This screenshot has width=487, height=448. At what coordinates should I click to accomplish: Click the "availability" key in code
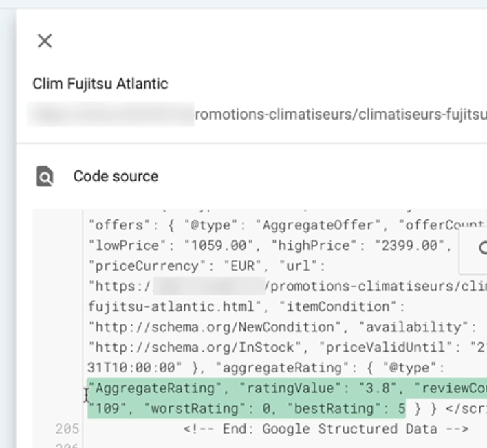(413, 327)
